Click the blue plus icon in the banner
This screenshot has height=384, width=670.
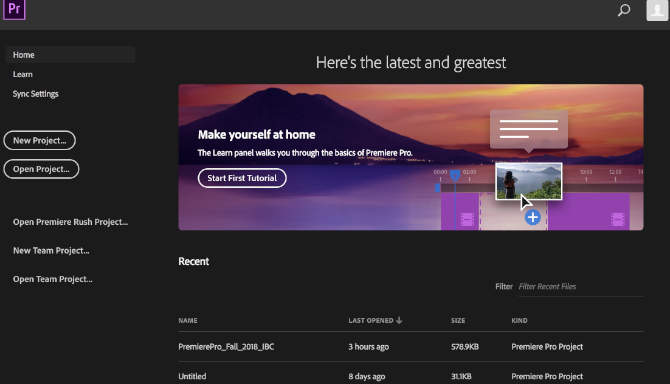pos(532,217)
